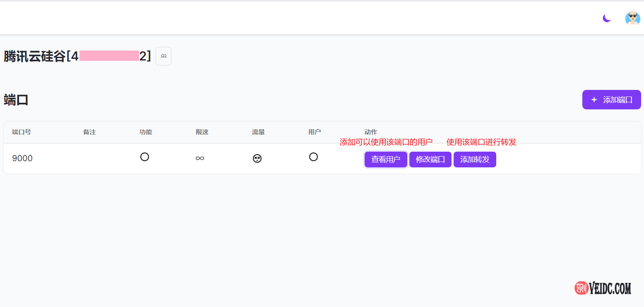Click the 端口号 column header
644x307 pixels.
[22, 132]
